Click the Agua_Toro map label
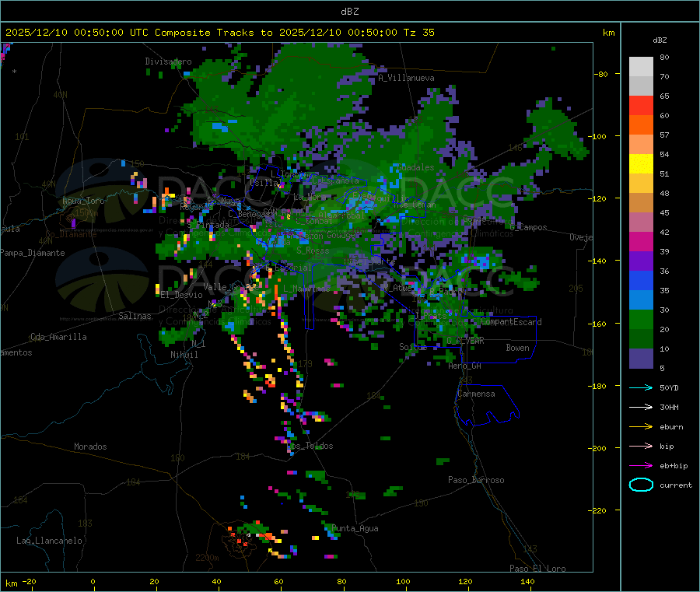The width and height of the screenshot is (700, 592). (x=83, y=201)
